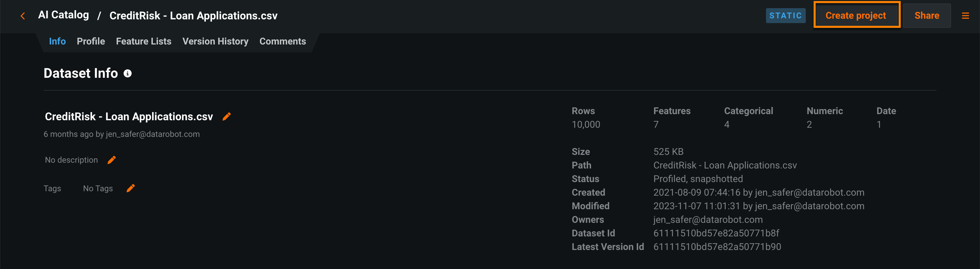Go to the Feature Lists tab
Image resolution: width=980 pixels, height=269 pixels.
143,41
